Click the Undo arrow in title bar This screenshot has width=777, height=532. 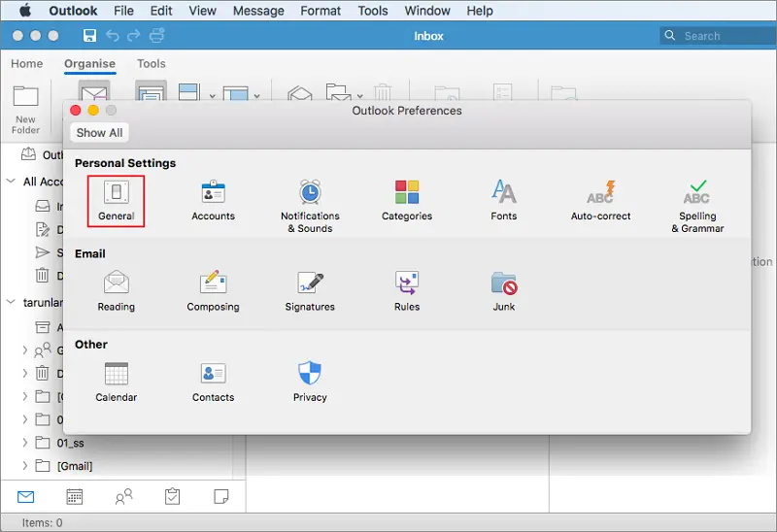(113, 36)
